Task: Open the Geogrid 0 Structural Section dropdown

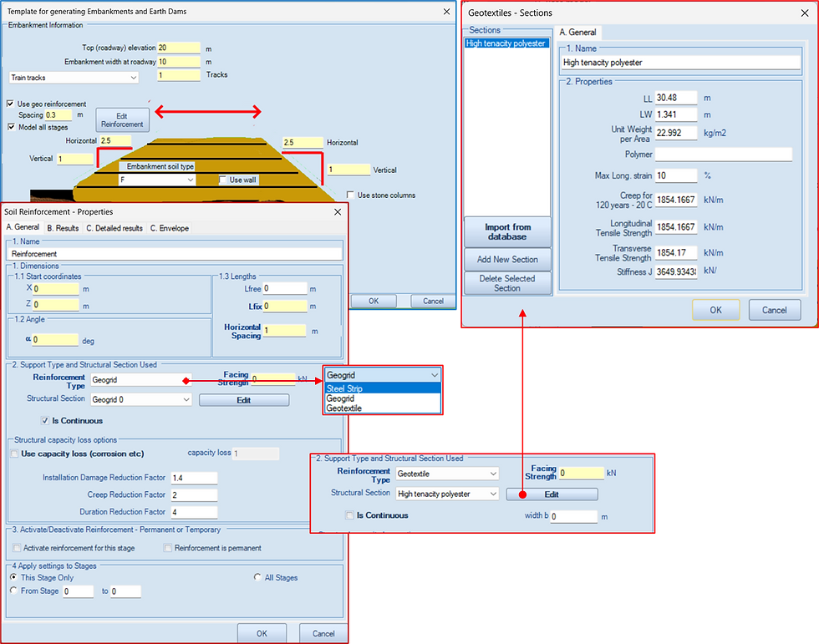Action: pyautogui.click(x=141, y=400)
